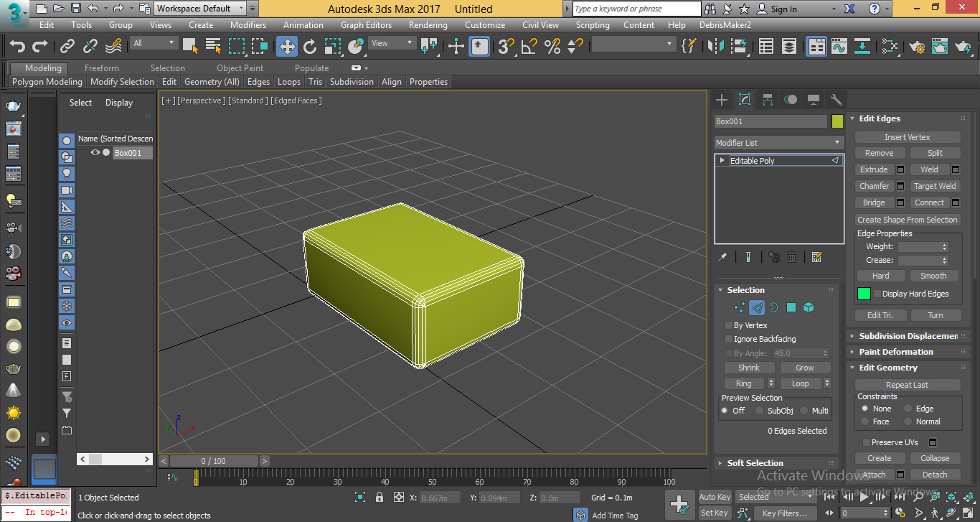The height and width of the screenshot is (522, 980).
Task: Open the All selection filter dropdown
Action: [153, 43]
